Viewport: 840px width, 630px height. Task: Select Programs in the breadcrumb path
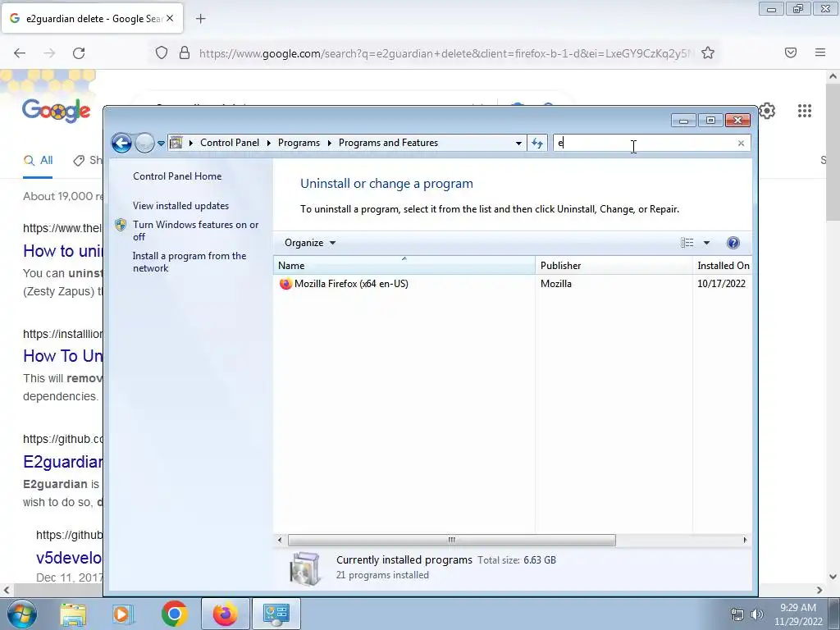point(299,143)
